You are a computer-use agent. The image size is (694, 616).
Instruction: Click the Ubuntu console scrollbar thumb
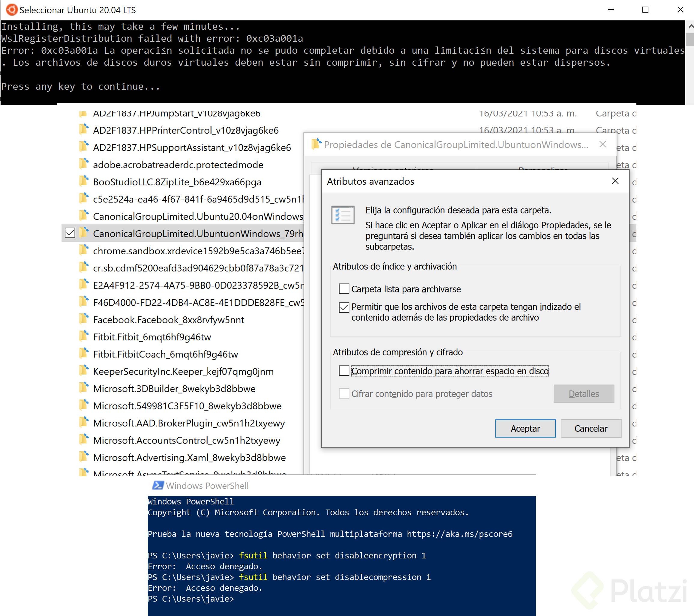(689, 39)
